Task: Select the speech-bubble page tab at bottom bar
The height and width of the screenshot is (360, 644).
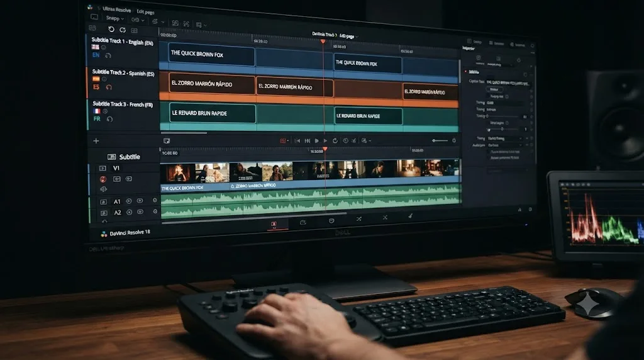Action: [x=331, y=221]
